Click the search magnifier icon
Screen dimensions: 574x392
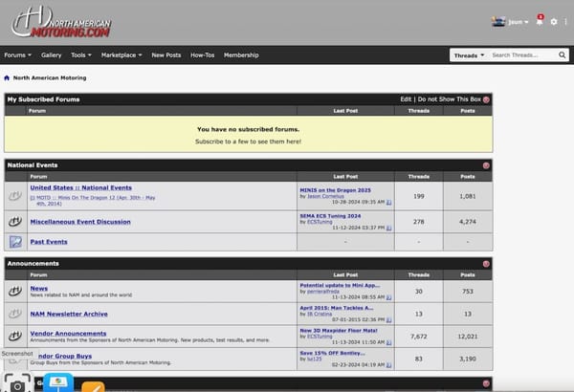563,55
